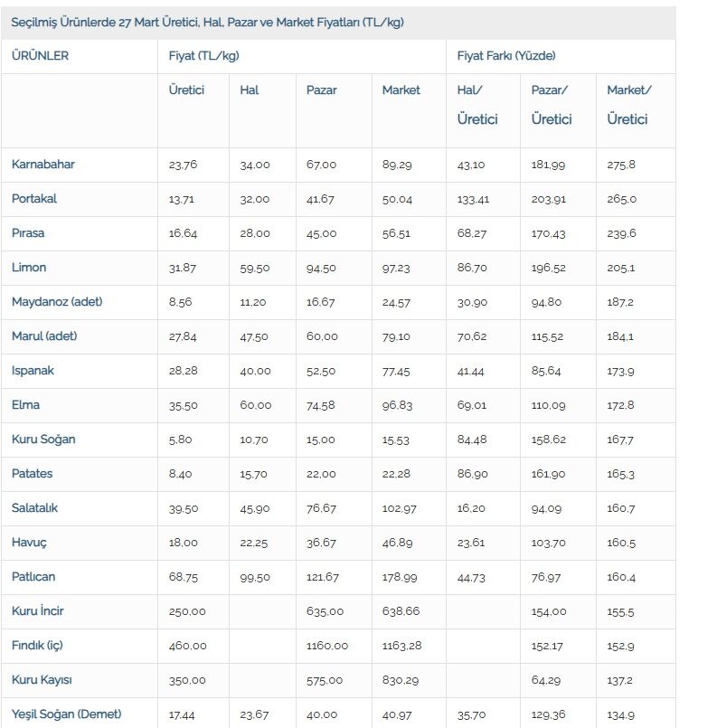
Task: Select the Kuru Kayısı row label
Action: [42, 680]
